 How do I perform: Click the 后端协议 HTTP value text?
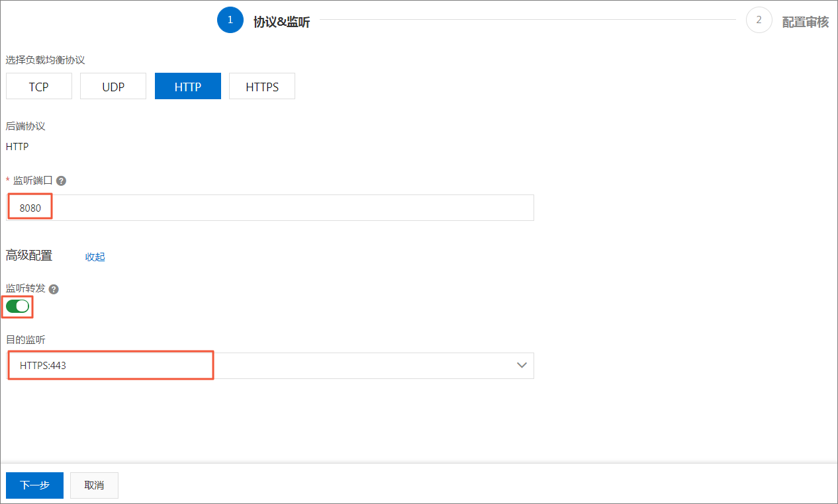point(17,147)
